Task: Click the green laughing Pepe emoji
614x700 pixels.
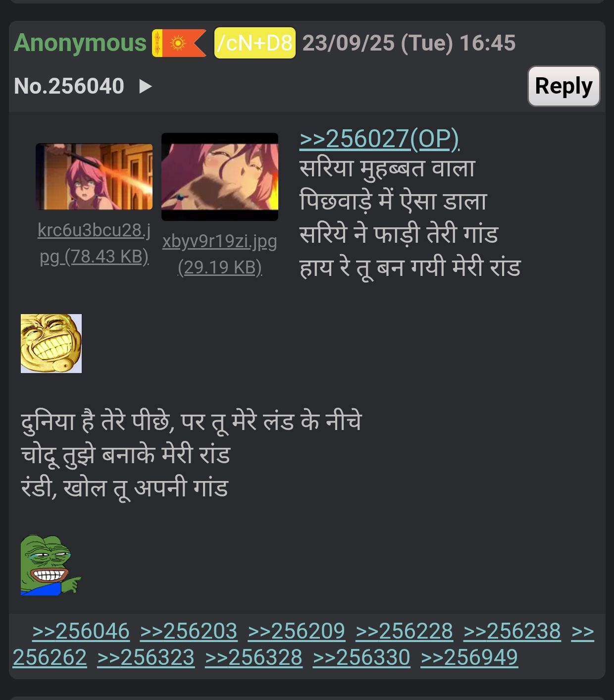Action: (51, 565)
